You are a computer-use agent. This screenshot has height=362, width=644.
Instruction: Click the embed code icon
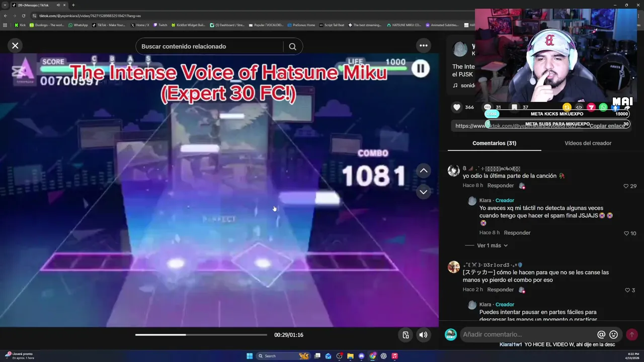(x=579, y=107)
